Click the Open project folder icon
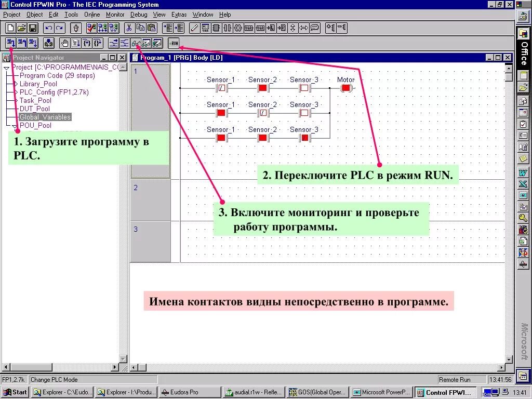This screenshot has height=399, width=532. click(22, 28)
